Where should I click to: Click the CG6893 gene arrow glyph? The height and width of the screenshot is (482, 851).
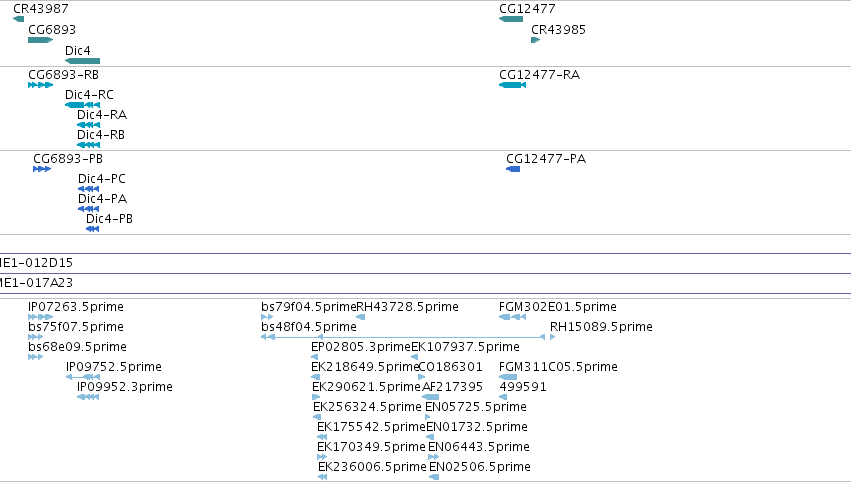41,40
